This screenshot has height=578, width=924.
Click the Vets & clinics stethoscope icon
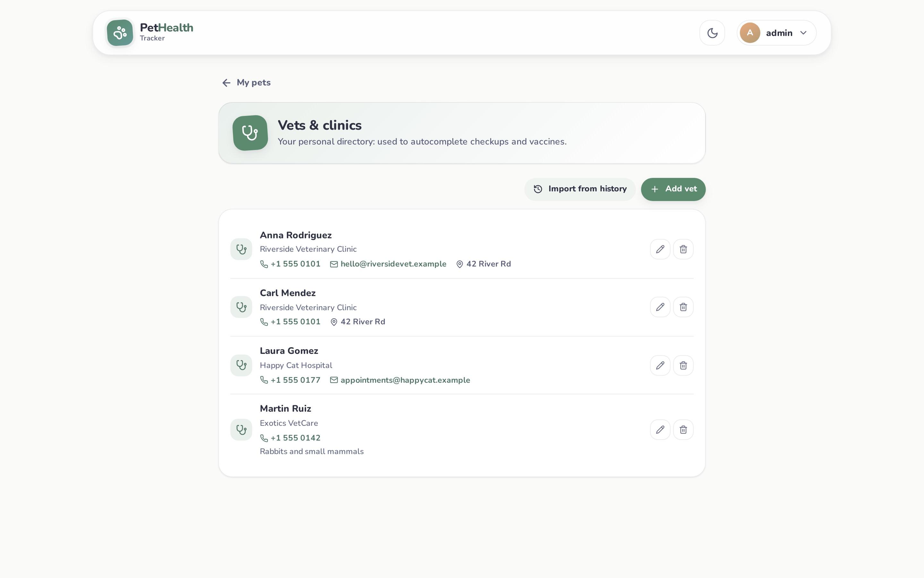250,133
